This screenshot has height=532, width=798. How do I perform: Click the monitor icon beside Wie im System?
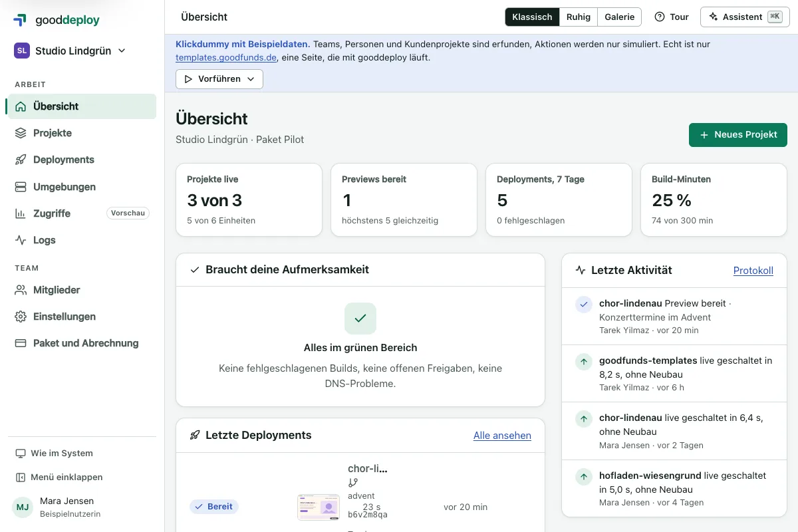pyautogui.click(x=20, y=454)
